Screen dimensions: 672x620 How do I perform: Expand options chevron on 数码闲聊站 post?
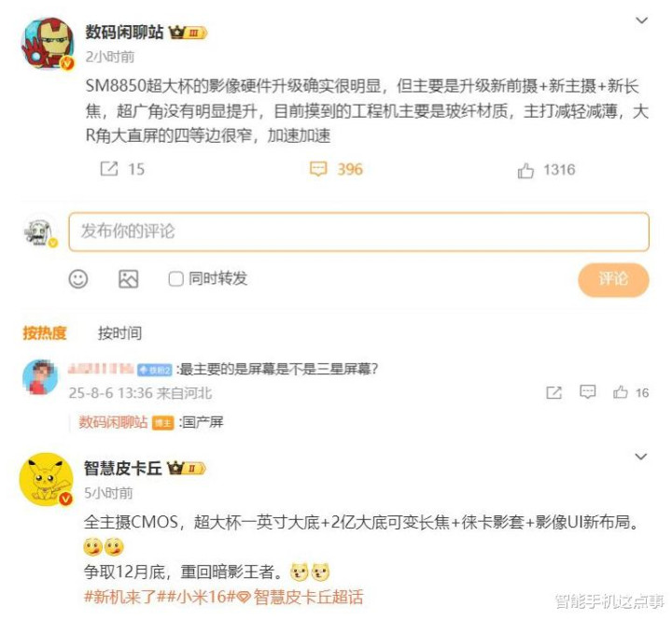pyautogui.click(x=641, y=21)
